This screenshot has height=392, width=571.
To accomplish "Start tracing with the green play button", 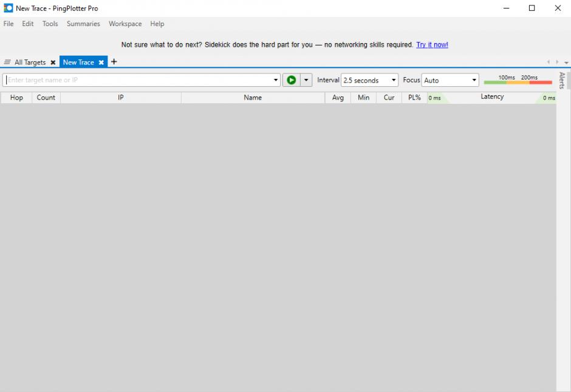I will pyautogui.click(x=291, y=80).
